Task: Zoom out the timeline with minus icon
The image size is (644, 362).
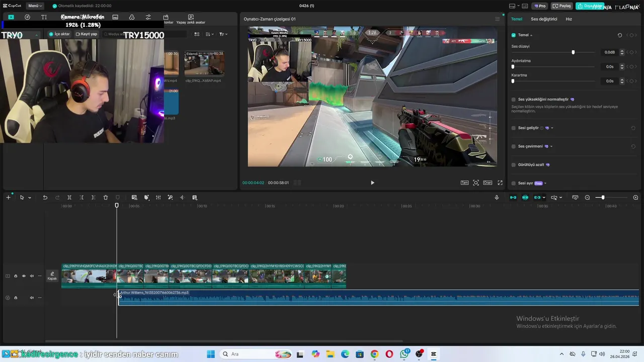Action: click(x=587, y=198)
